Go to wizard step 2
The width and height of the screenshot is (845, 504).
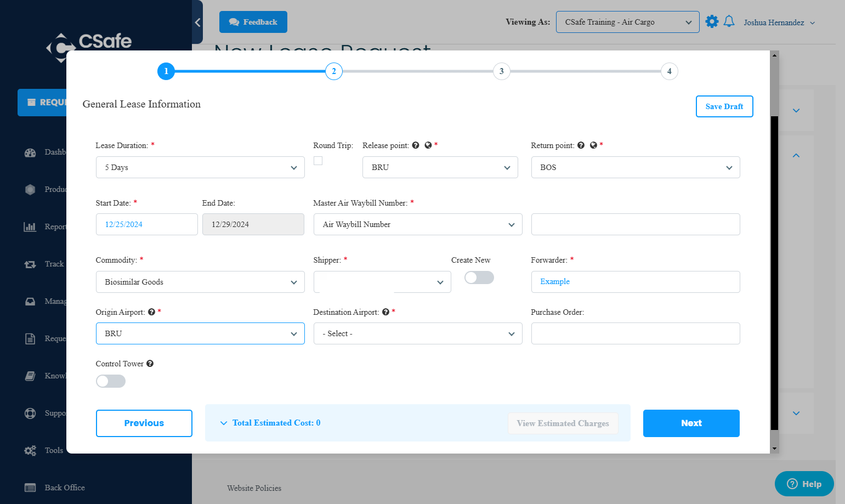point(334,71)
